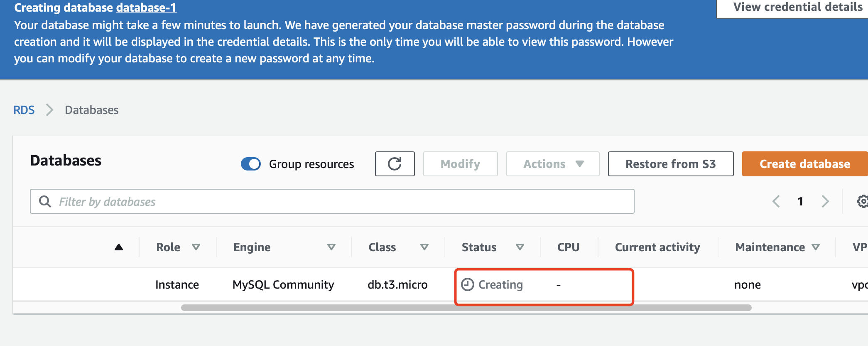Toggle the Group resources switch
868x346 pixels.
point(251,164)
